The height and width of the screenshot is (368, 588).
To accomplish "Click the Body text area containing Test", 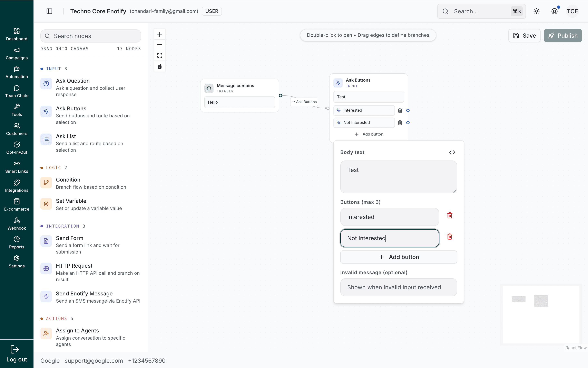I will [x=399, y=177].
